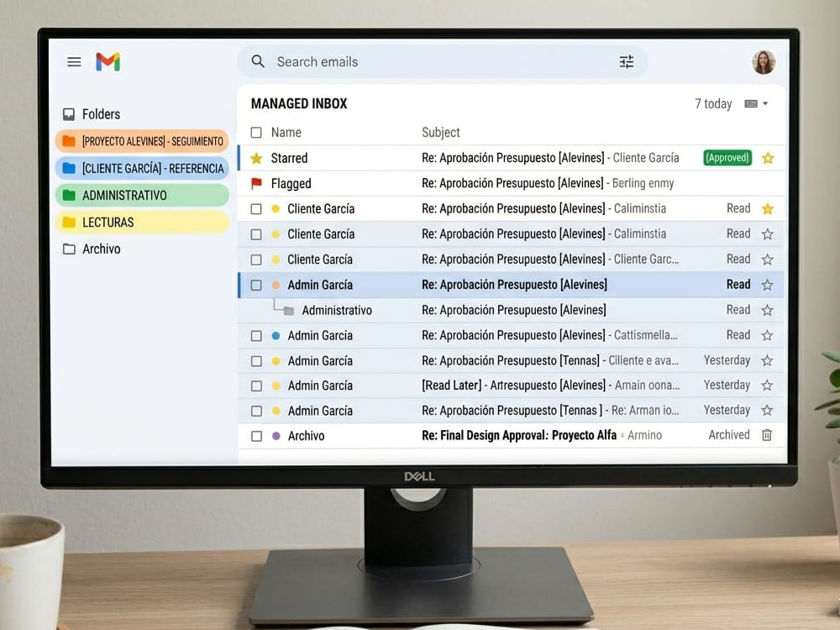Image resolution: width=840 pixels, height=630 pixels.
Task: Check the Archivo row checkbox
Action: pyautogui.click(x=256, y=435)
